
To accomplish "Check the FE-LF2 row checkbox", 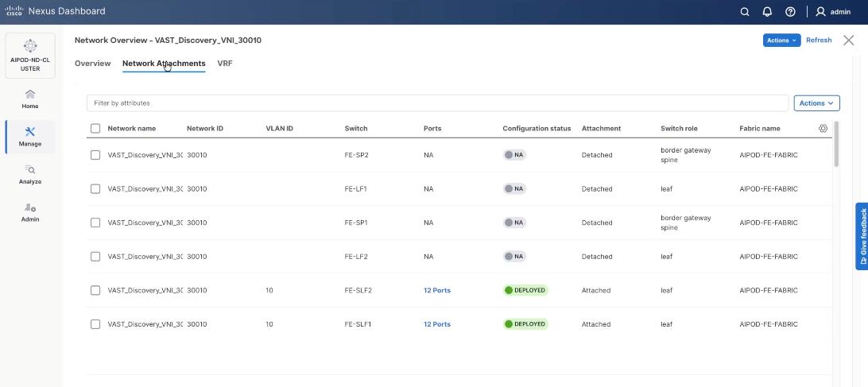I will [95, 257].
